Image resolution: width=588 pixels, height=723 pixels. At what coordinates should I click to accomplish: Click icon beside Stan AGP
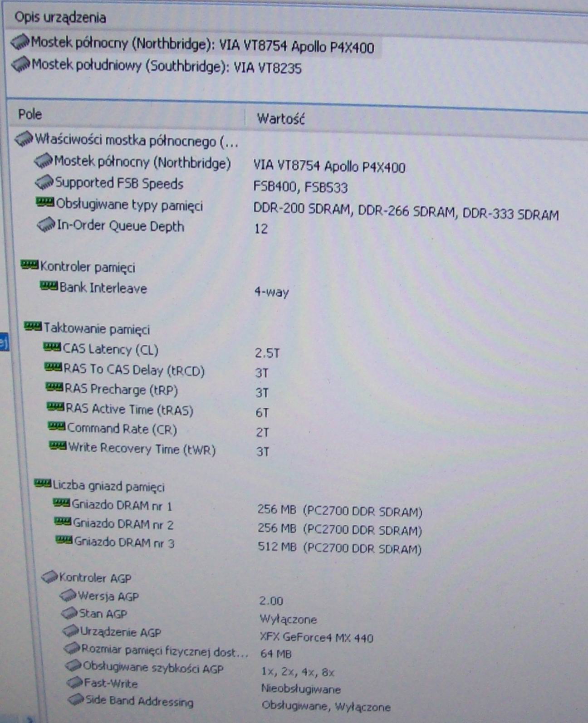[x=70, y=613]
